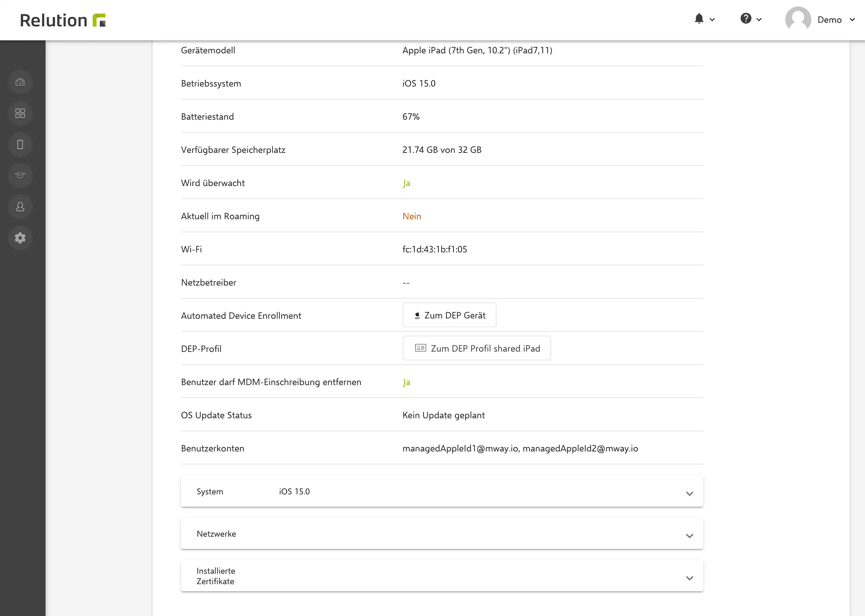Expand the Installierte Zertifikate panel
This screenshot has width=865, height=616.
pos(442,576)
